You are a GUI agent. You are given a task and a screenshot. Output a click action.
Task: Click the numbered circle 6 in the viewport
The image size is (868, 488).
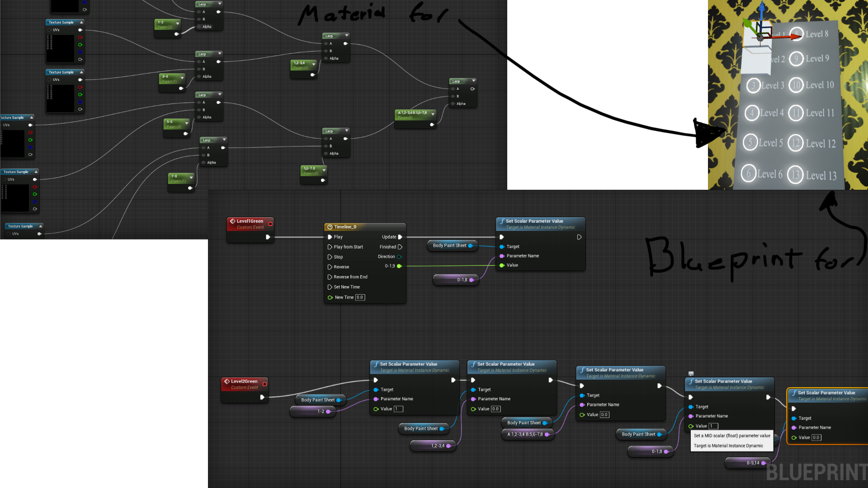[749, 174]
